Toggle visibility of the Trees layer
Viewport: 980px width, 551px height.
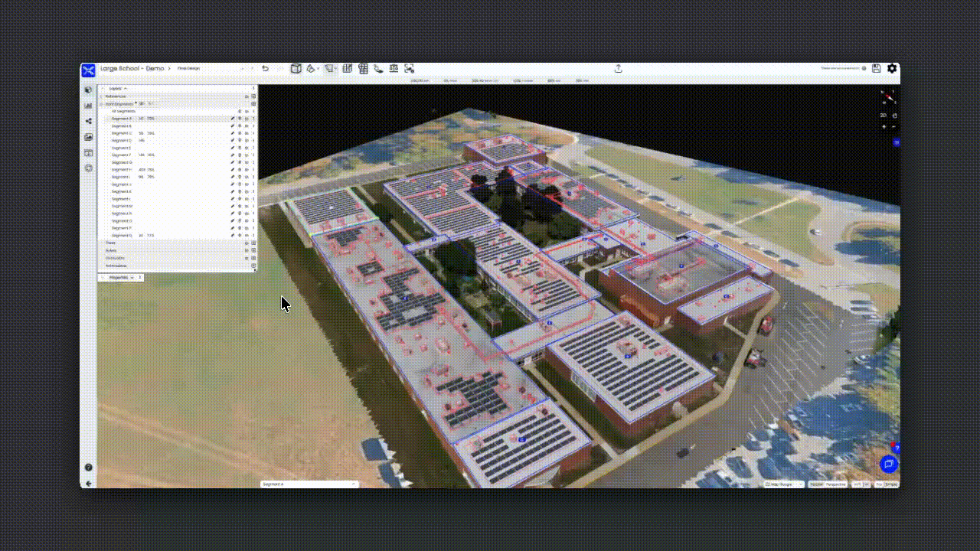click(247, 243)
